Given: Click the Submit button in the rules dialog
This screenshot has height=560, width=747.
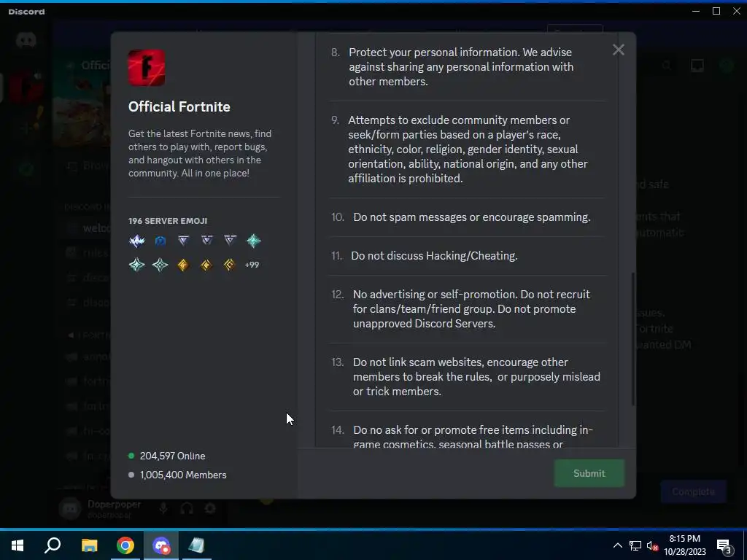Looking at the screenshot, I should (x=589, y=472).
